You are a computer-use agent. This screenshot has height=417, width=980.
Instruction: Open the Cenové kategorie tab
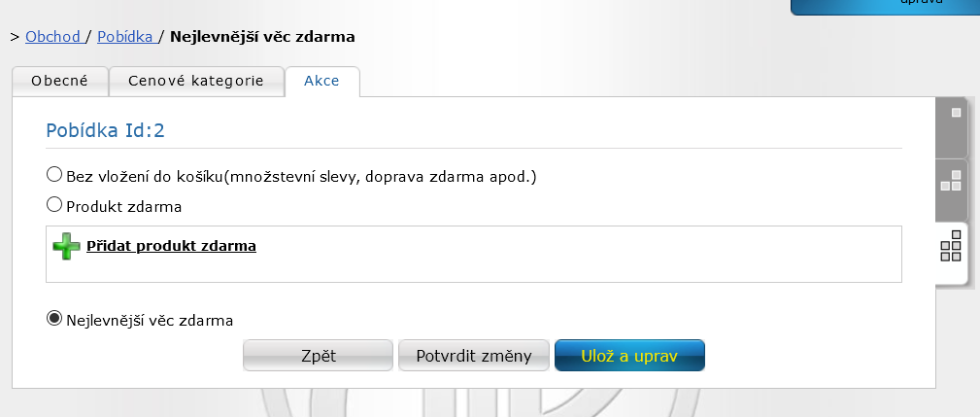coord(196,82)
